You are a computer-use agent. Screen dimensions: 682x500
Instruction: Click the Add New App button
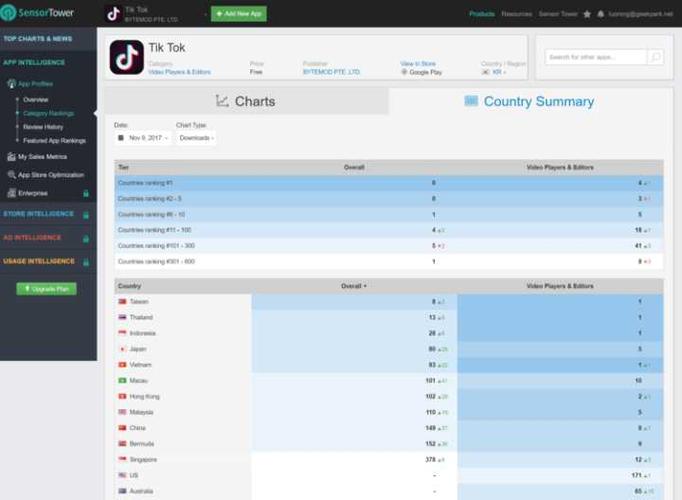click(x=239, y=14)
